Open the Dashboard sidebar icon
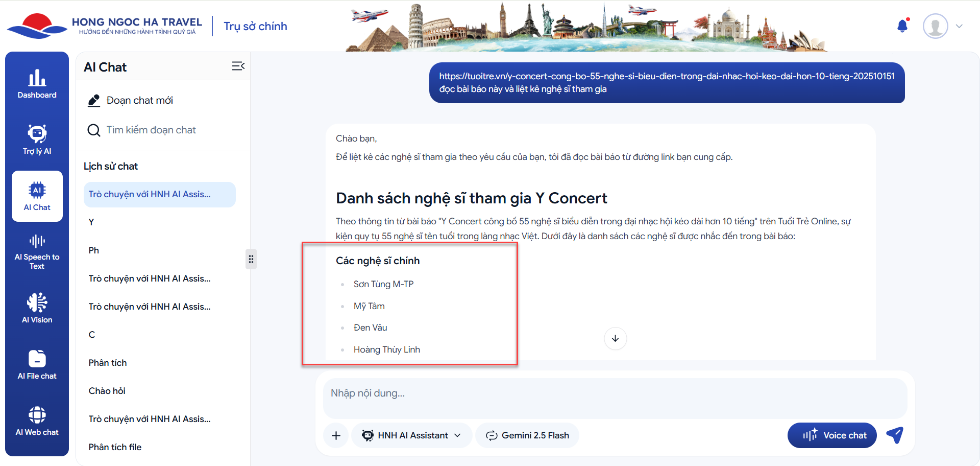 [37, 84]
